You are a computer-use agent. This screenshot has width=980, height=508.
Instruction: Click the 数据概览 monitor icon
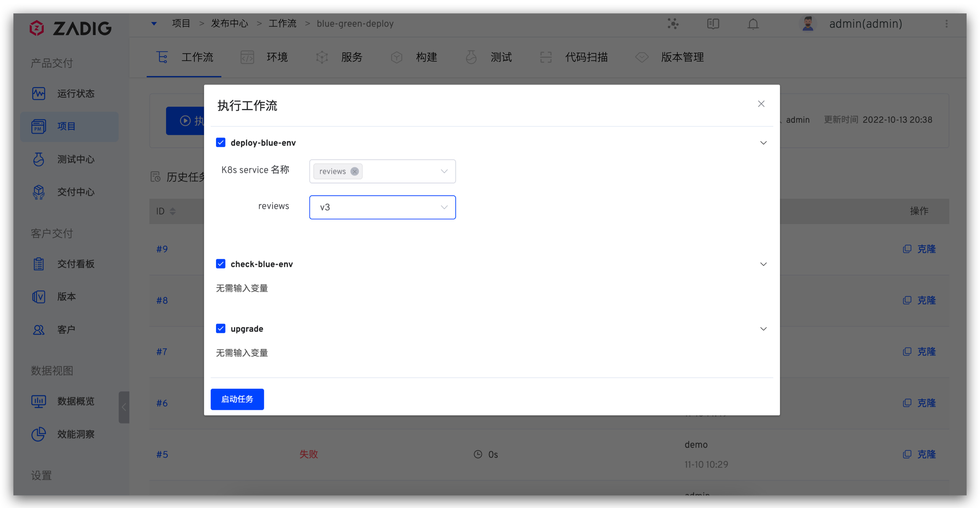coord(39,401)
